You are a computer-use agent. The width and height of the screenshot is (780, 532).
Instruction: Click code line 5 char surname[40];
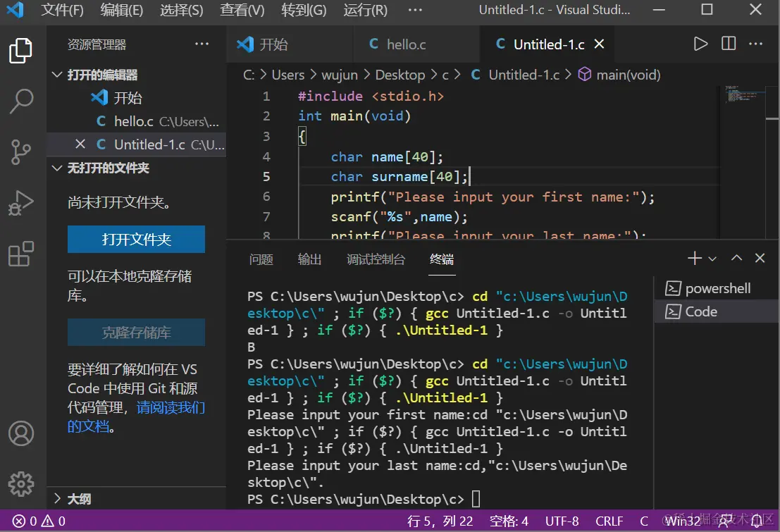(400, 177)
